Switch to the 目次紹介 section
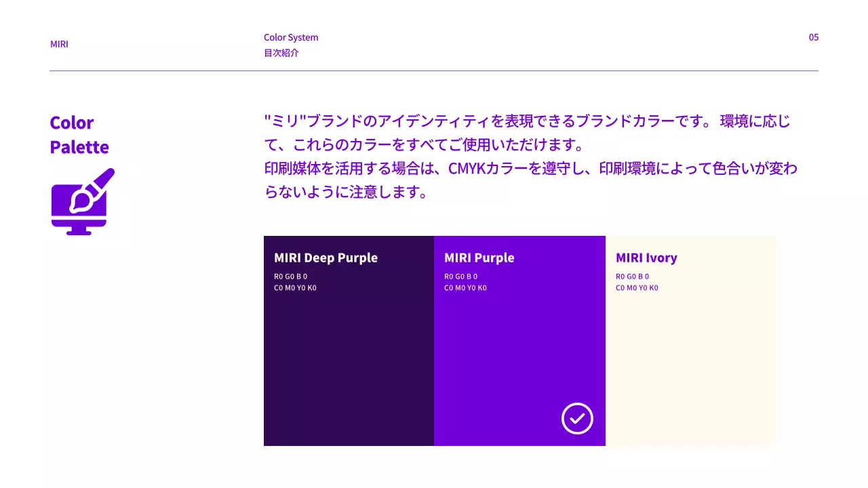Screen dimensions: 868x488 282,53
